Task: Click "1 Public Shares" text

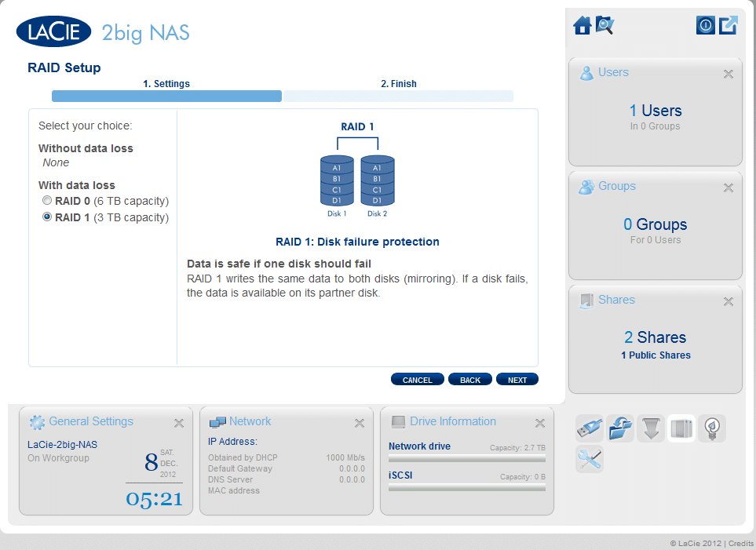Action: [x=656, y=355]
